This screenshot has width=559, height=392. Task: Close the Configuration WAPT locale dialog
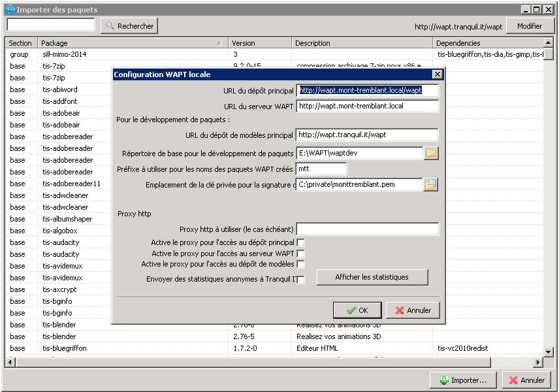coord(437,74)
